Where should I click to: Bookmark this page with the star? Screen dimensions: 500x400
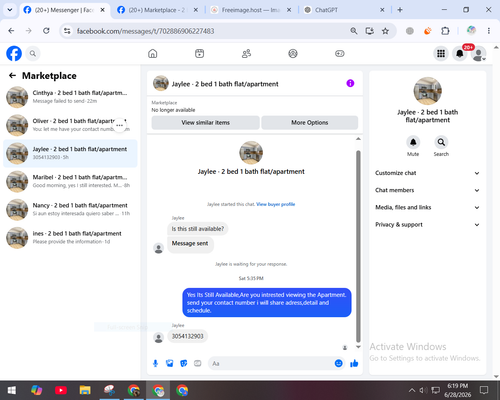(x=385, y=31)
